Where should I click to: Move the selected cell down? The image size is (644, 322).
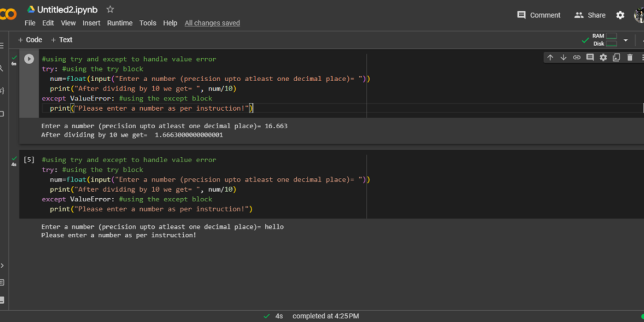coord(563,57)
